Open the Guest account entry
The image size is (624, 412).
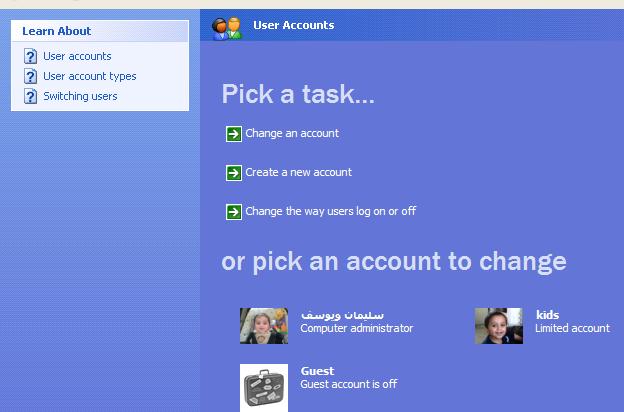pos(319,388)
